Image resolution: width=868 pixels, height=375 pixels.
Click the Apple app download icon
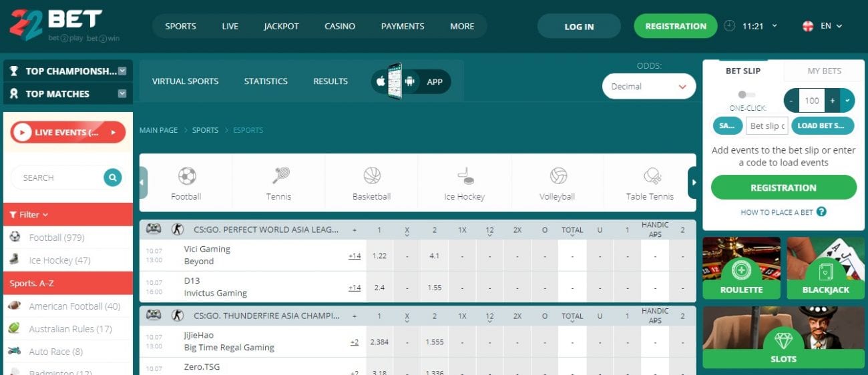[x=381, y=81]
